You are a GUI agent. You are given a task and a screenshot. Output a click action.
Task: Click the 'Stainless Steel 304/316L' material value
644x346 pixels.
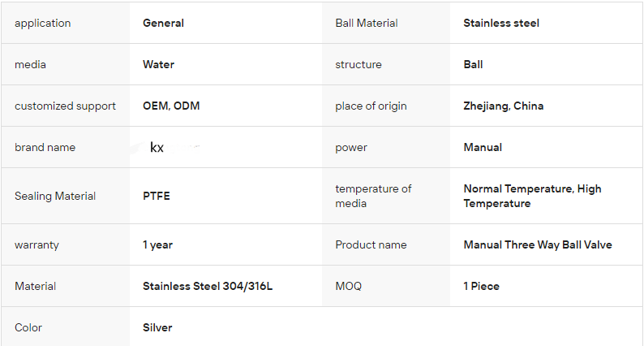pos(208,286)
